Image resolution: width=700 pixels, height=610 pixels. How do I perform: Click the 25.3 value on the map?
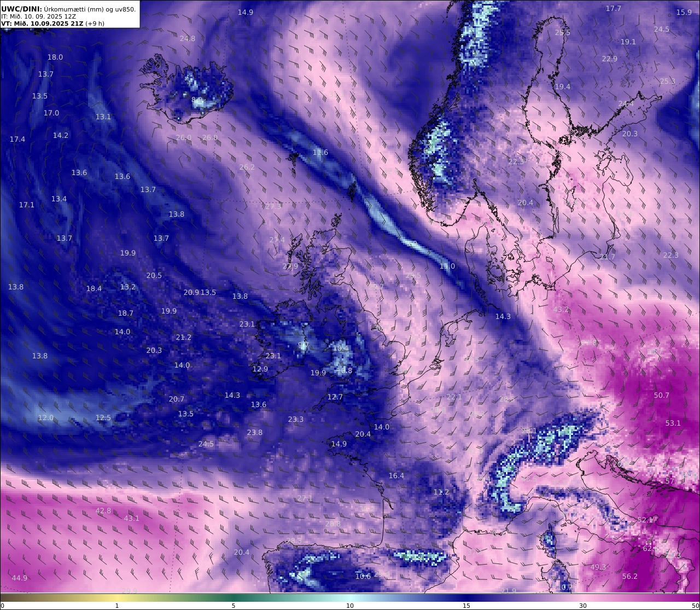(668, 82)
